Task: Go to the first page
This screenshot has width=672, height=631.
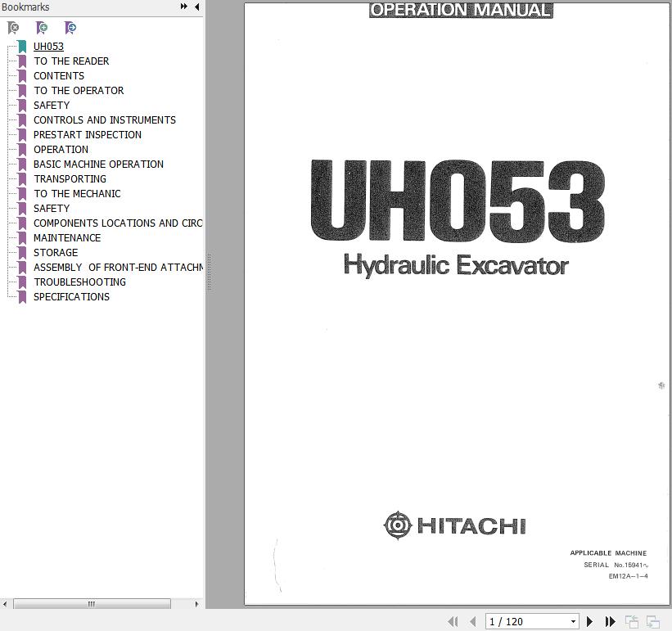Action: point(453,621)
